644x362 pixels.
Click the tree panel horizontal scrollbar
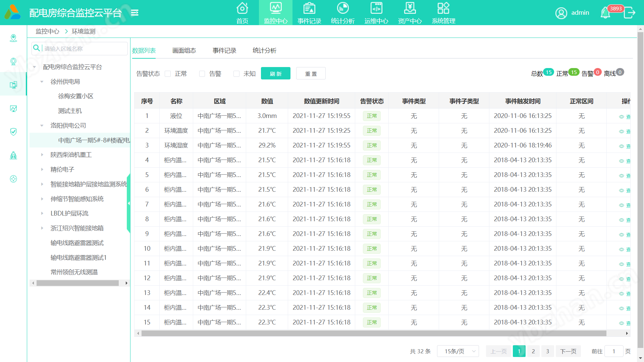pos(77,283)
